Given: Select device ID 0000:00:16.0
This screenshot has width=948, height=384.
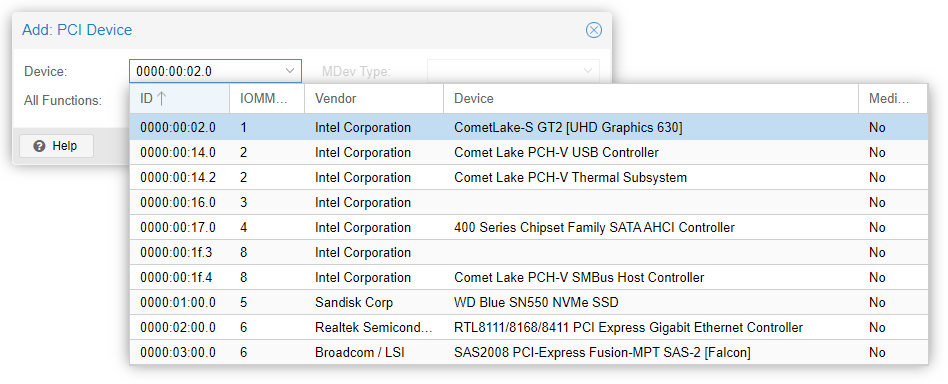Looking at the screenshot, I should [178, 203].
